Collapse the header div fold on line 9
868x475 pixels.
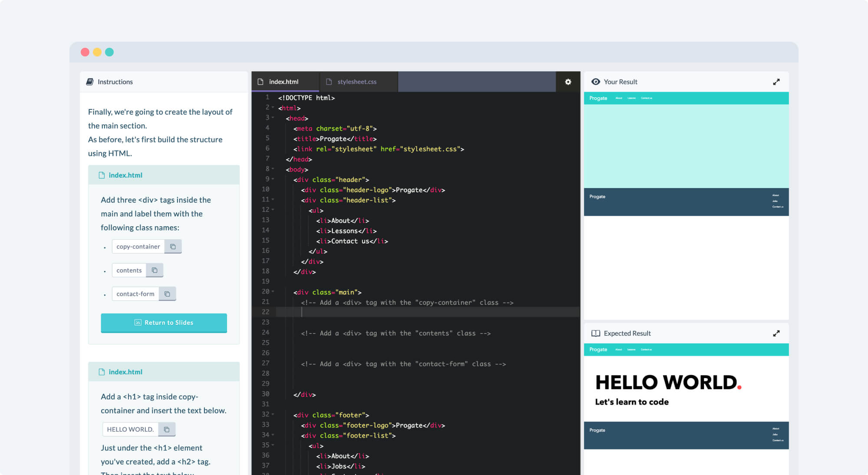pyautogui.click(x=273, y=179)
